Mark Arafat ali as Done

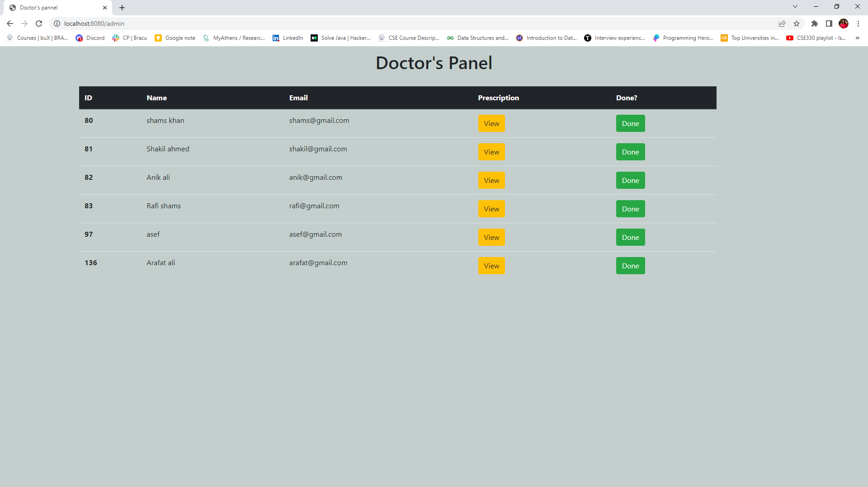pyautogui.click(x=630, y=266)
